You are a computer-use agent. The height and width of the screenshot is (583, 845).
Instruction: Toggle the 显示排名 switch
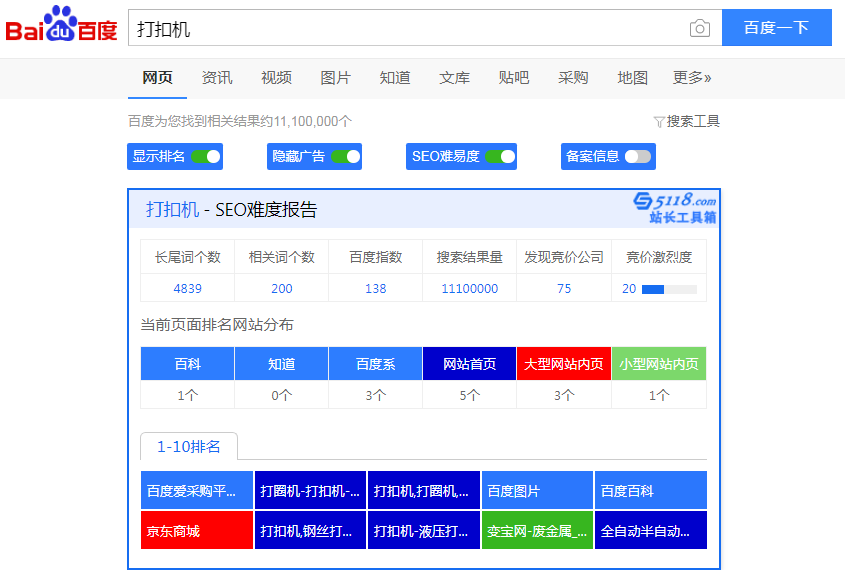(x=206, y=156)
